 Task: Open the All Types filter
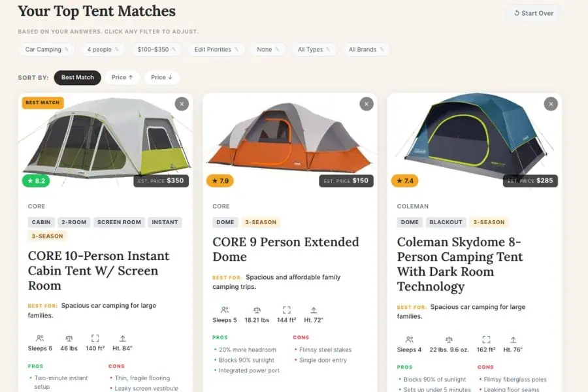pos(314,50)
